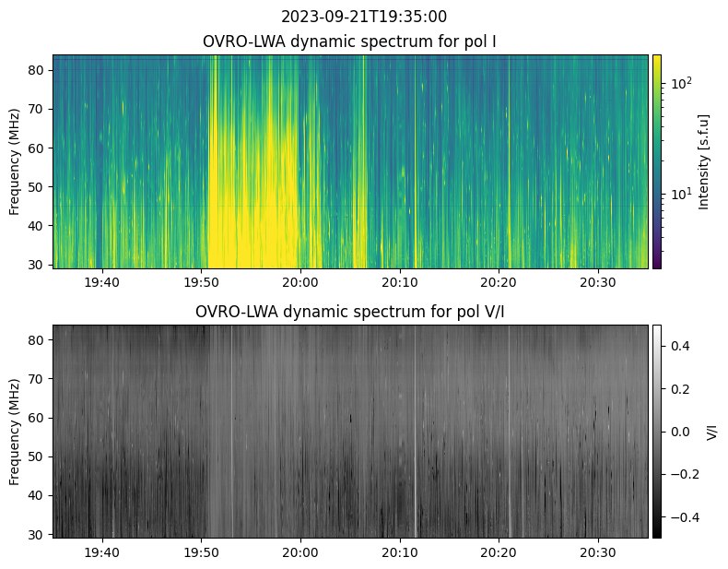Click the 0.0 tick on V/I colorbar
This screenshot has height=569, width=728.
point(679,432)
